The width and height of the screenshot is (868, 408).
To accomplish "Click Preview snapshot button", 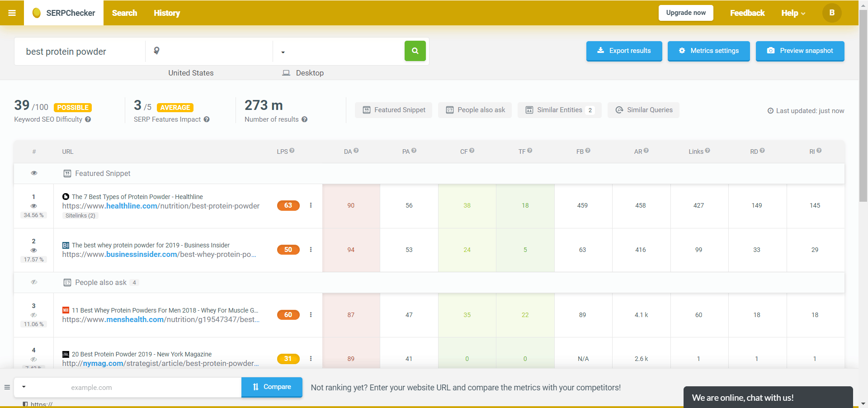I will pyautogui.click(x=800, y=51).
